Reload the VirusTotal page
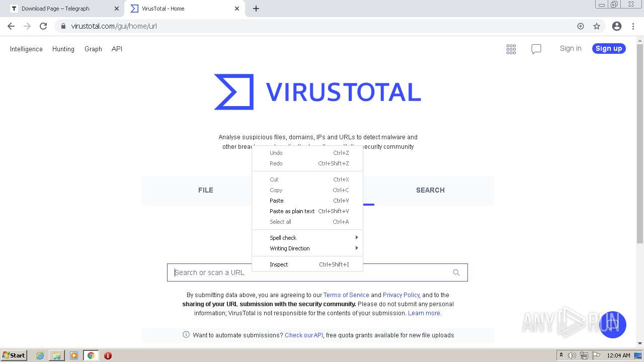Screen dimensions: 644x362 click(x=43, y=26)
